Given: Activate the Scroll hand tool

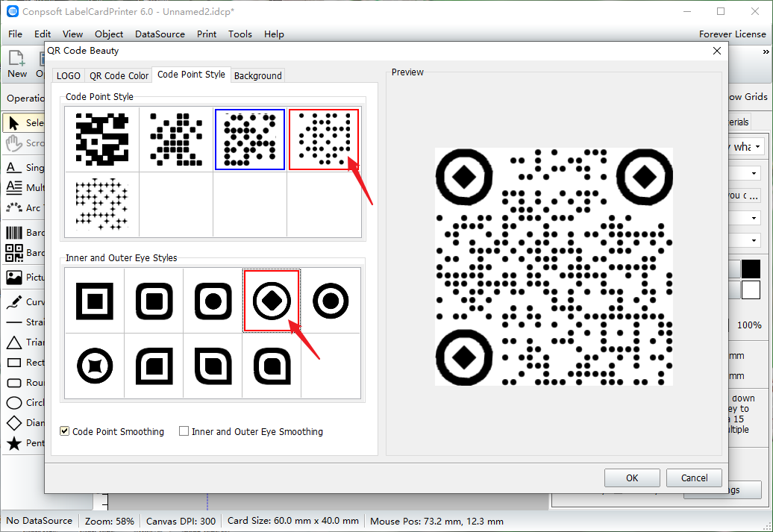Looking at the screenshot, I should click(x=23, y=143).
